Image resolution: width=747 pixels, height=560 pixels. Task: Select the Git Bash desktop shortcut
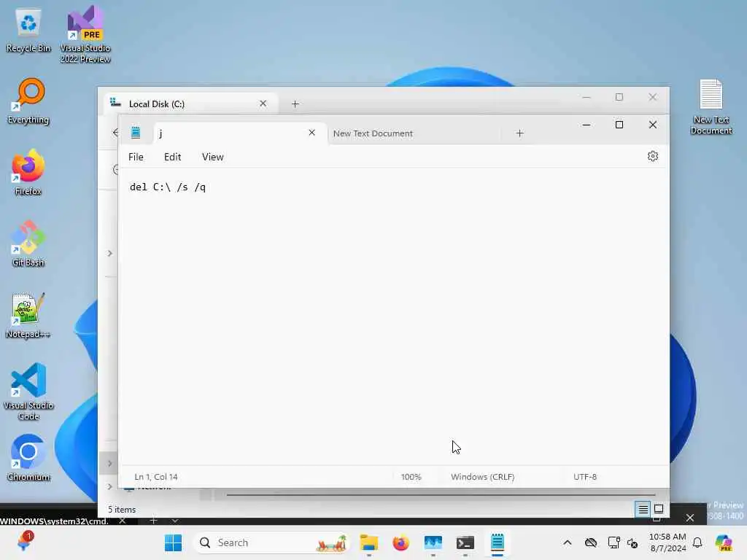(28, 244)
